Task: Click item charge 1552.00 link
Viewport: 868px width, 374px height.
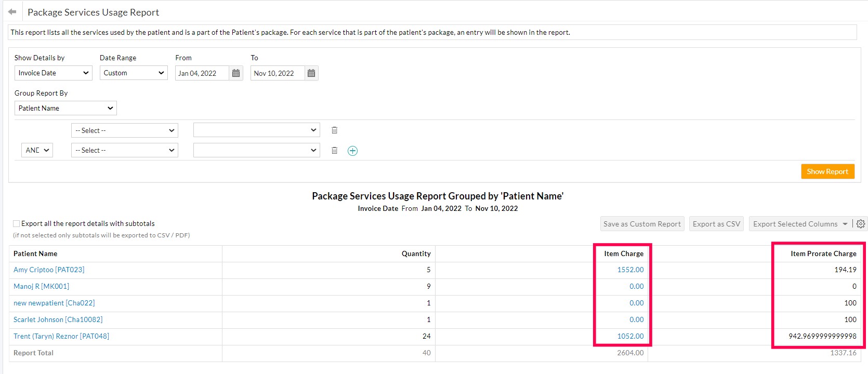Action: point(630,270)
